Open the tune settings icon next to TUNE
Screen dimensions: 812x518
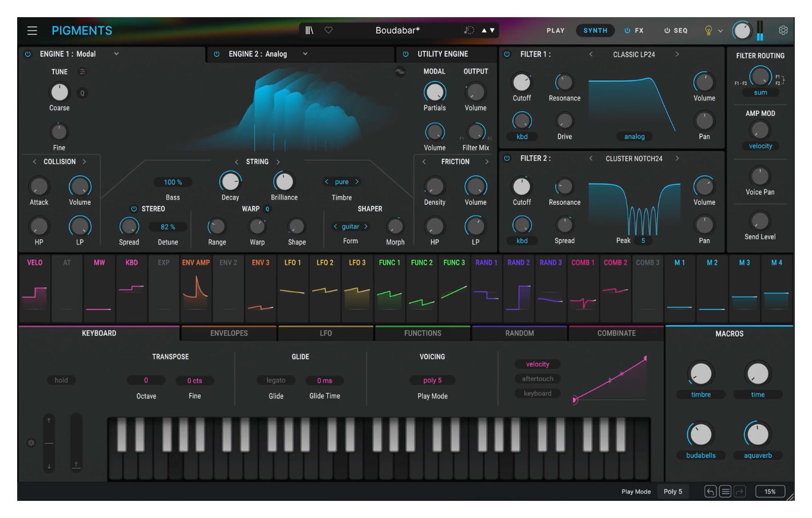coord(82,72)
